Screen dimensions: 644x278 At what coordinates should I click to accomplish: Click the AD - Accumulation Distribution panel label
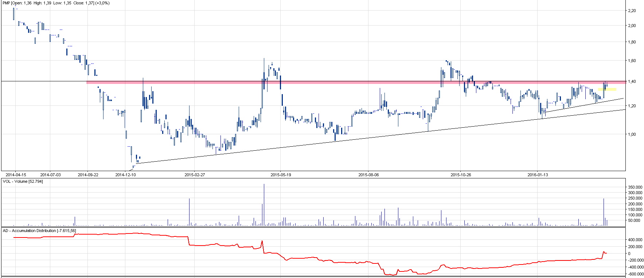39,231
